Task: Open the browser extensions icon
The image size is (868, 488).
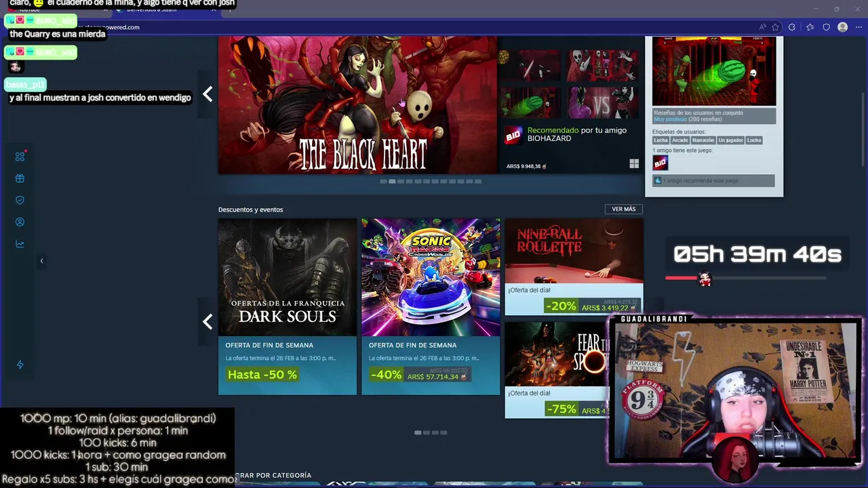Action: (792, 27)
